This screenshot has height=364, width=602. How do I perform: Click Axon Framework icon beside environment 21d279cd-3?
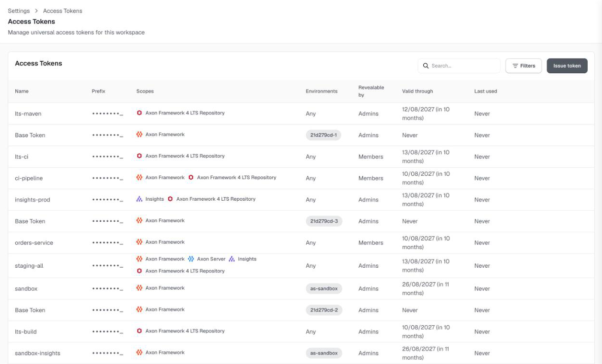pos(139,220)
